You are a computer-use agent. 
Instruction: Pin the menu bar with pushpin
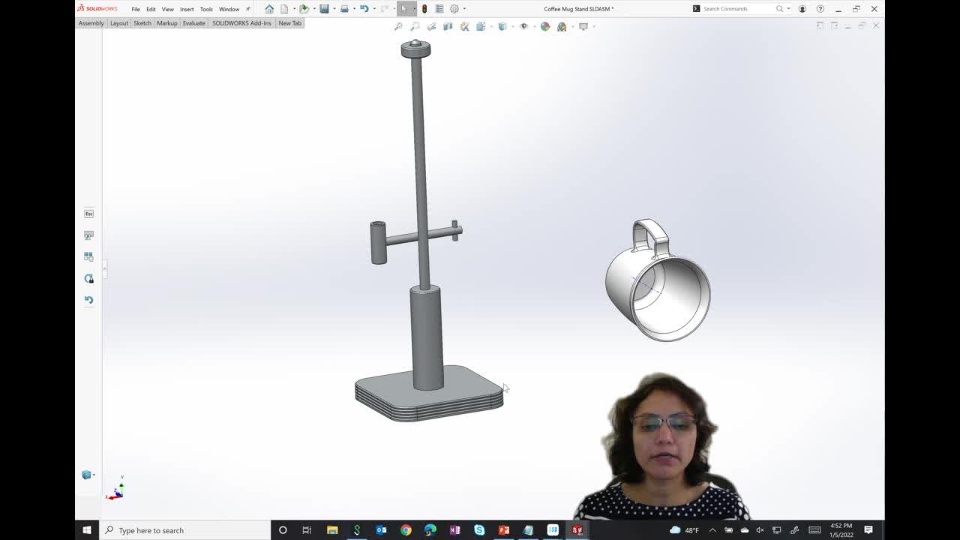pos(248,9)
